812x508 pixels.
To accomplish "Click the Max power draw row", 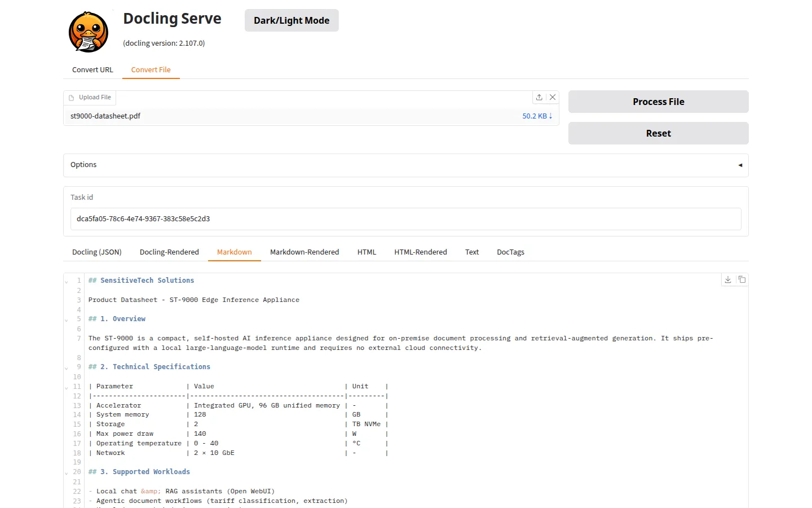I will click(239, 434).
